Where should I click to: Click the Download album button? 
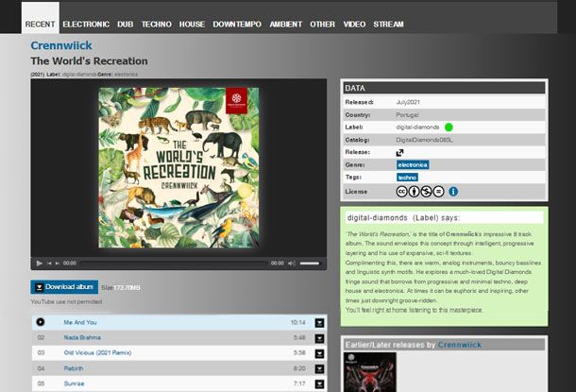point(64,287)
